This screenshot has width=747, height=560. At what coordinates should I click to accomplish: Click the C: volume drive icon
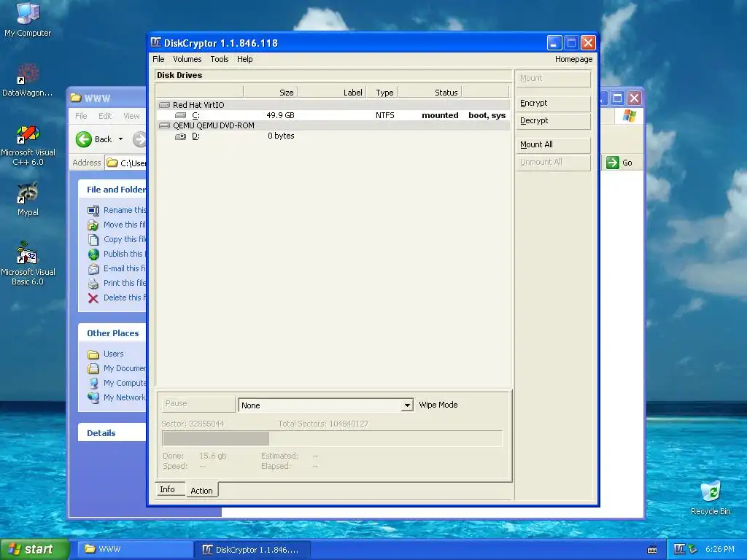point(181,115)
